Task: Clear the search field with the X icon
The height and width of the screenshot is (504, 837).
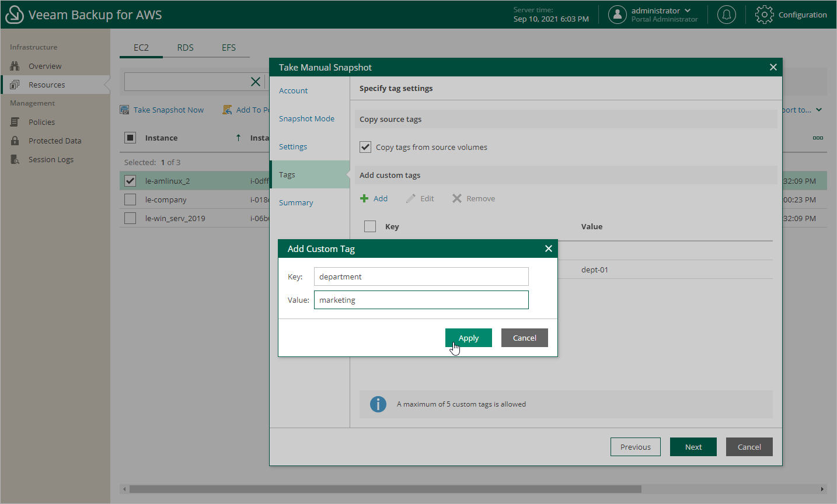Action: pyautogui.click(x=255, y=82)
